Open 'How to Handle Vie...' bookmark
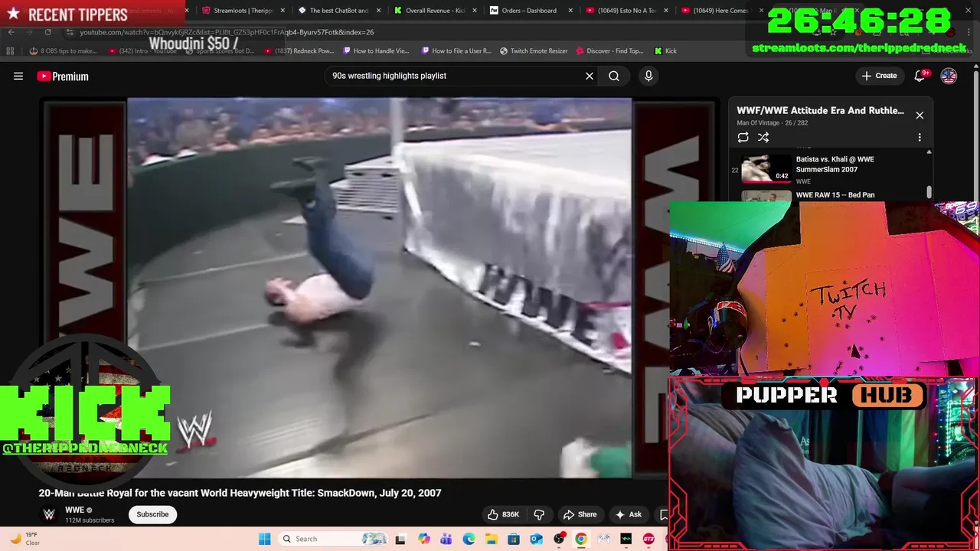 point(376,51)
